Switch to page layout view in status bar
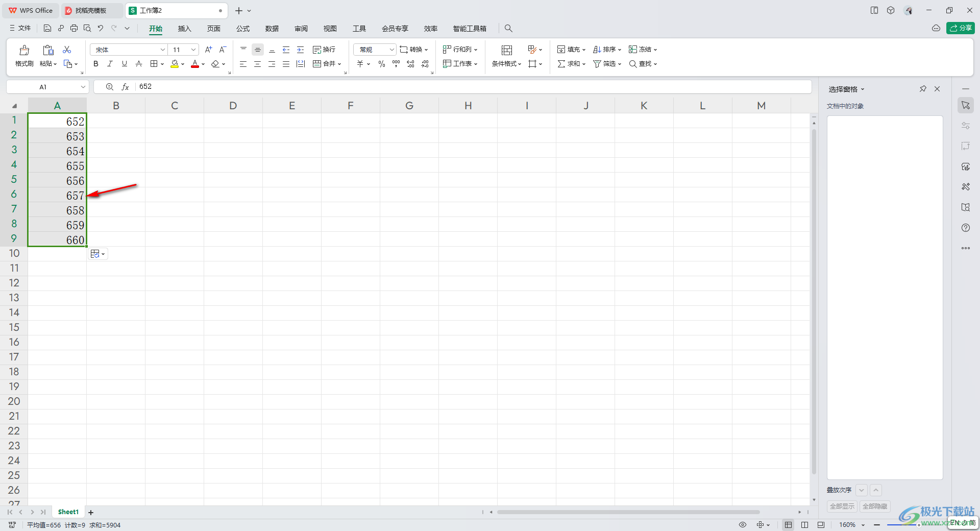 pos(821,525)
